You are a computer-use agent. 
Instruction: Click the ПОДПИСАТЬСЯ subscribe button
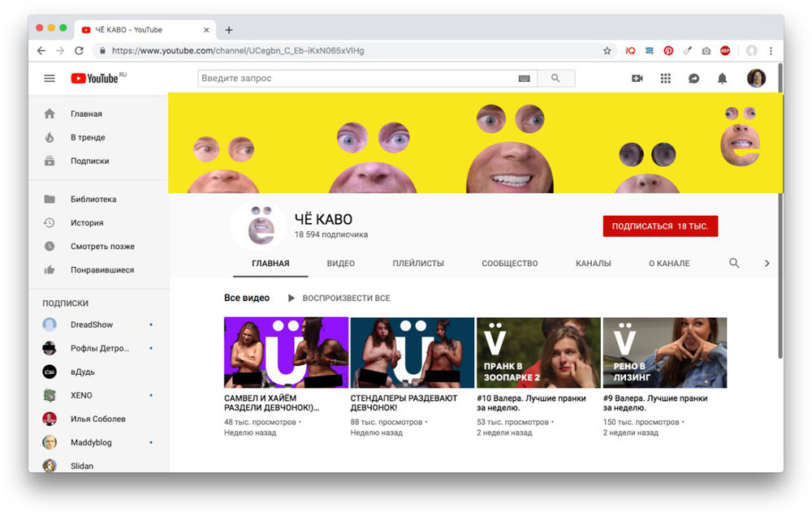click(x=660, y=226)
